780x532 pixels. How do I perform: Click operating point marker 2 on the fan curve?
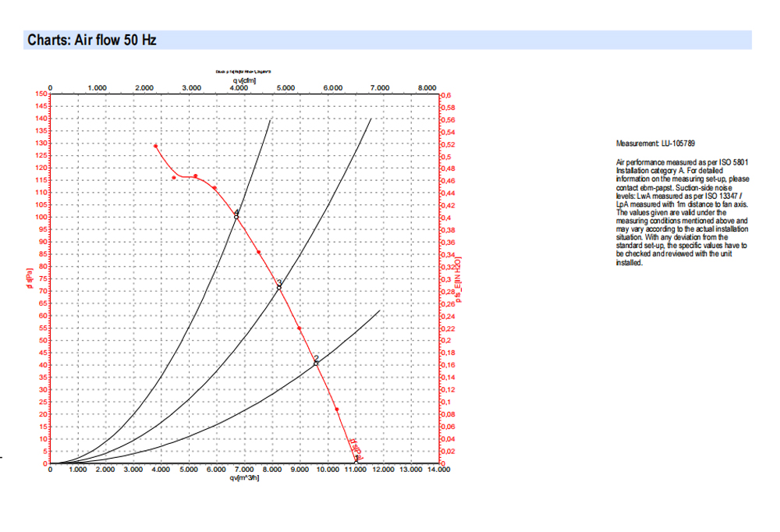[316, 364]
